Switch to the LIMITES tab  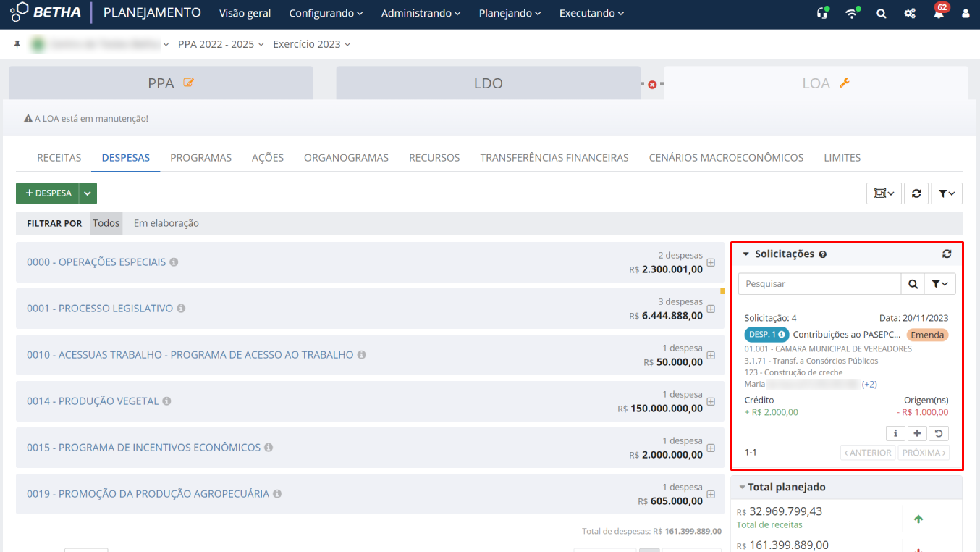(842, 157)
